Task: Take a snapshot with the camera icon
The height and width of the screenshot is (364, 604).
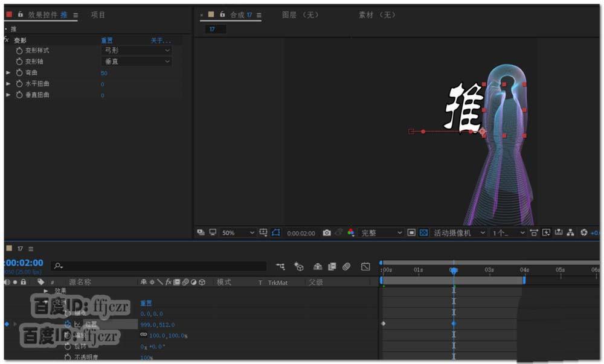Action: 327,232
